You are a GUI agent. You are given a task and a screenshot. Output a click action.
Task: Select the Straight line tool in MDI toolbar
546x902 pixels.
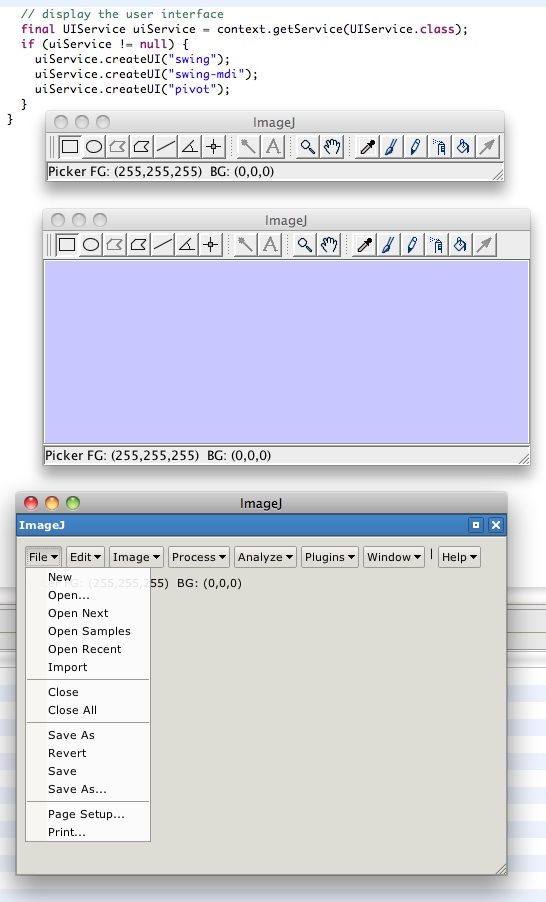[163, 245]
